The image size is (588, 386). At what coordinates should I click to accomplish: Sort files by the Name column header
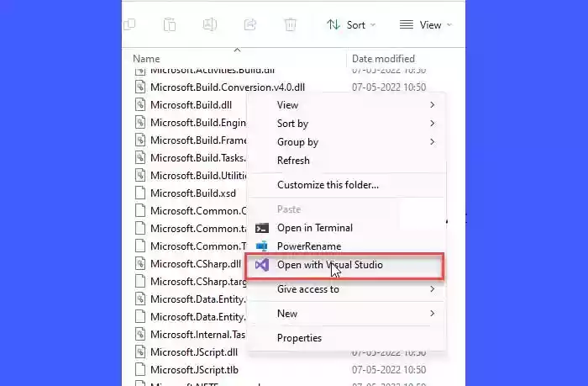coord(147,59)
